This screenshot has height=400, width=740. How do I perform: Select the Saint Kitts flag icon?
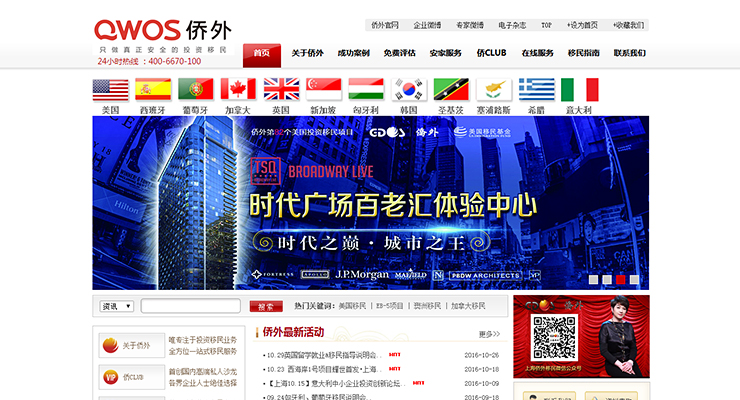(x=451, y=90)
